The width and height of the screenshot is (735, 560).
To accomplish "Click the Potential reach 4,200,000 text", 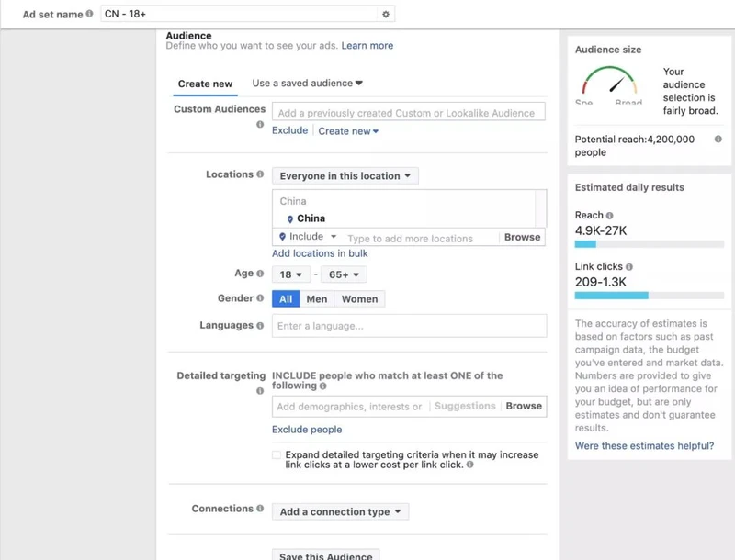I will [634, 146].
